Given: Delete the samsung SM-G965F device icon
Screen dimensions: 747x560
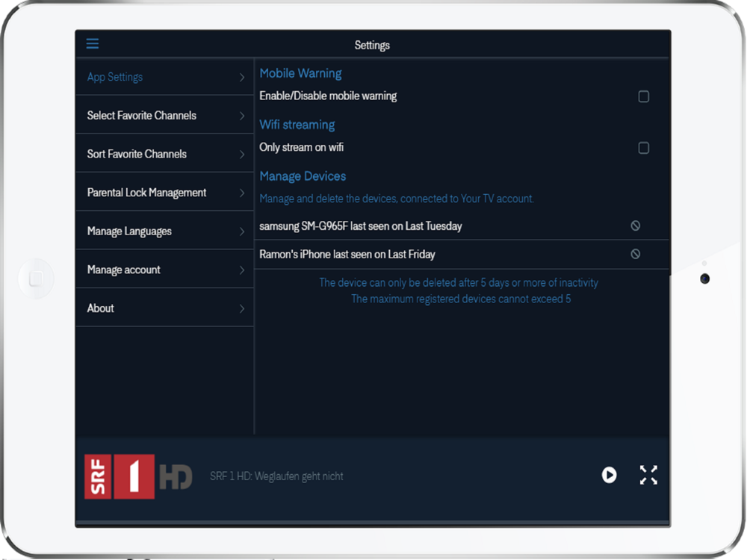Looking at the screenshot, I should 636,225.
